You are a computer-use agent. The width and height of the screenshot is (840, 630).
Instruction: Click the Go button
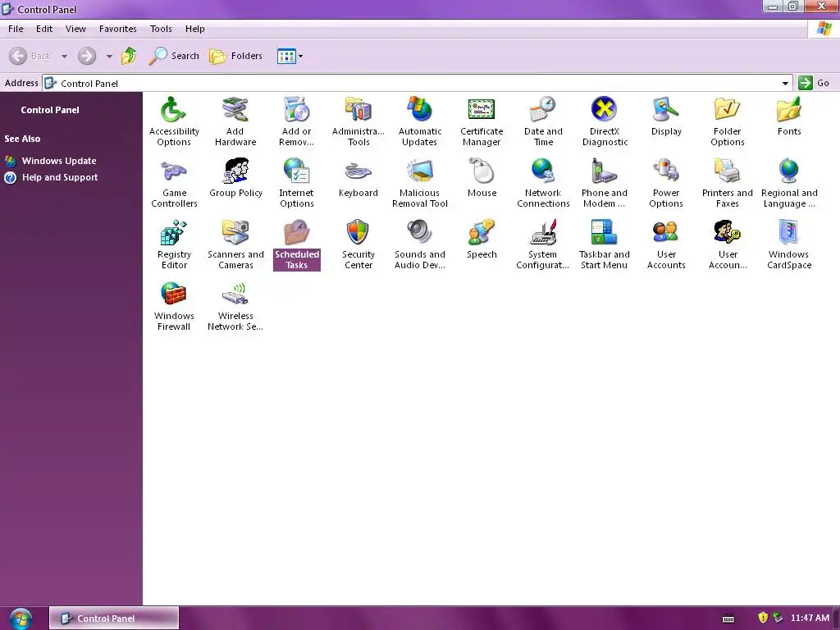coord(814,83)
